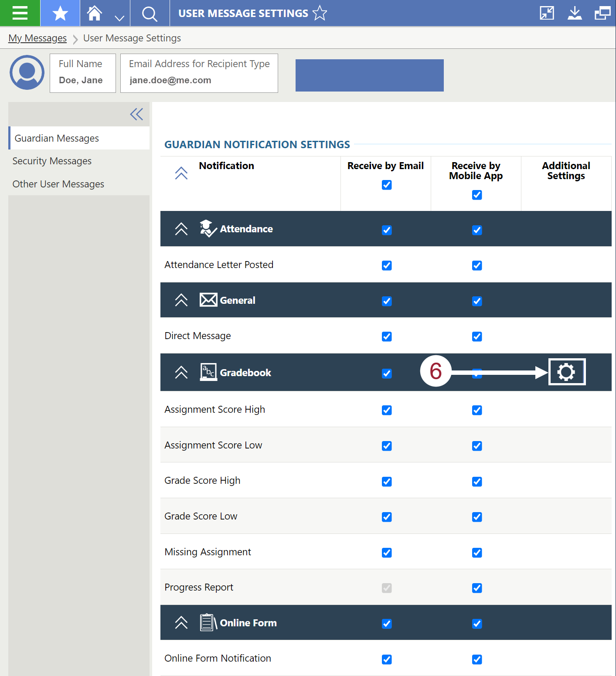Disable mobile app notifications for Direct Message
This screenshot has width=616, height=676.
click(x=477, y=336)
